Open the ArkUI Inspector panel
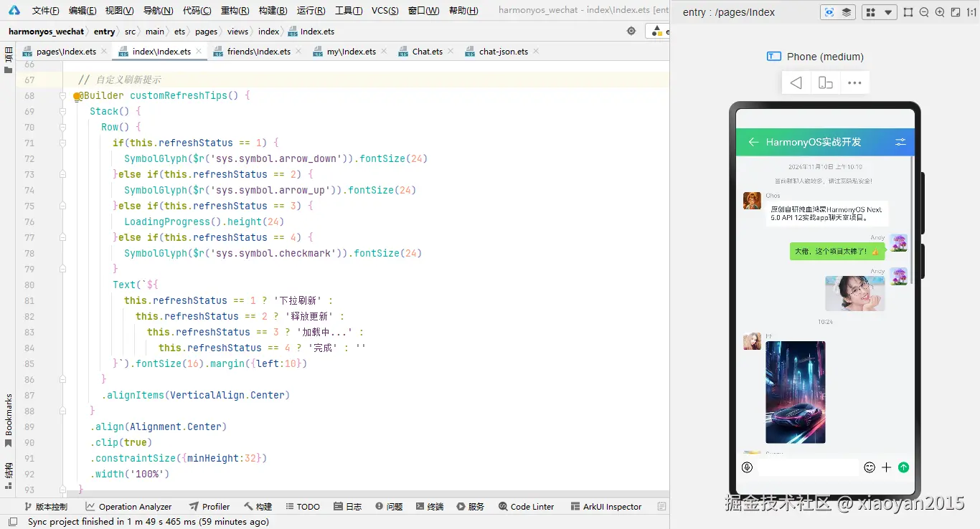 [x=611, y=507]
